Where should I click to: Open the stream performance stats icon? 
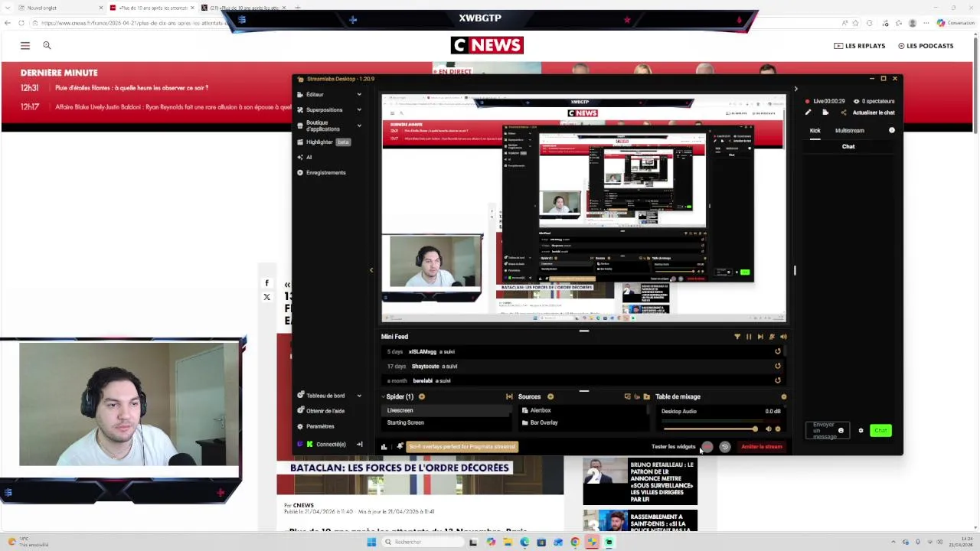tap(384, 446)
